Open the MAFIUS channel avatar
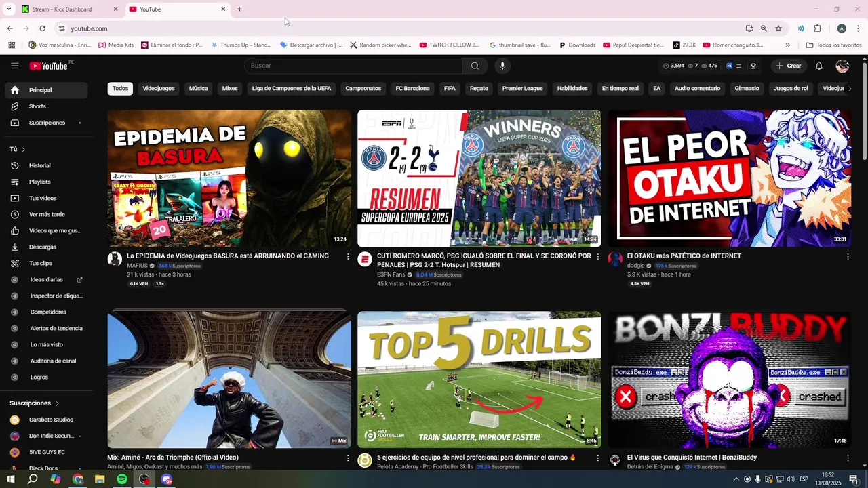Image resolution: width=868 pixels, height=488 pixels. pyautogui.click(x=115, y=259)
